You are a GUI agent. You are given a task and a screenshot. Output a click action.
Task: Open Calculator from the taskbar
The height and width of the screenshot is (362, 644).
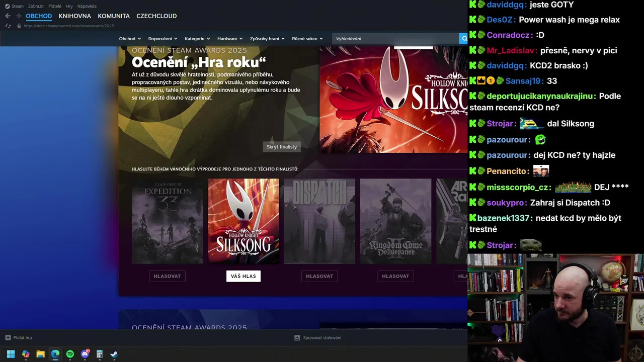(100, 354)
